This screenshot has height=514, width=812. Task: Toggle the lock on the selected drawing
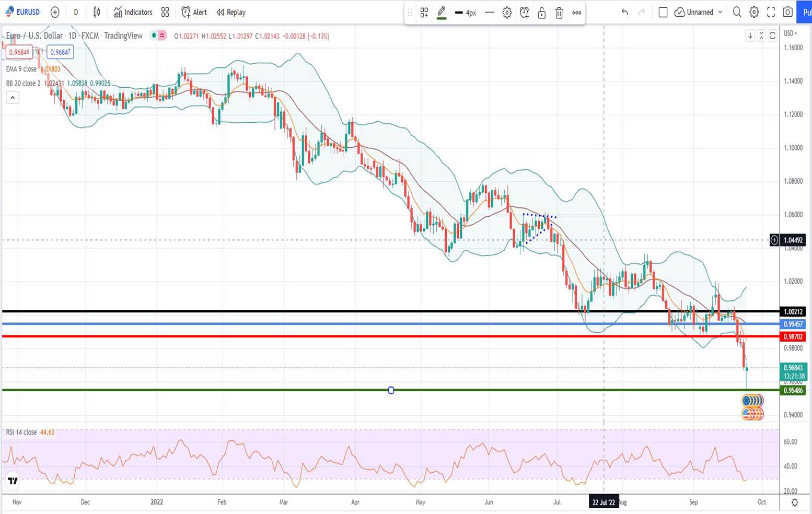pyautogui.click(x=541, y=13)
